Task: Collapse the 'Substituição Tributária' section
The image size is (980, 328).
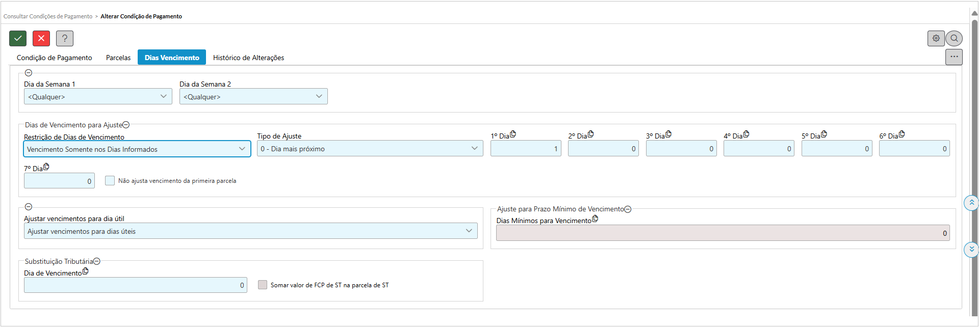Action: 97,261
